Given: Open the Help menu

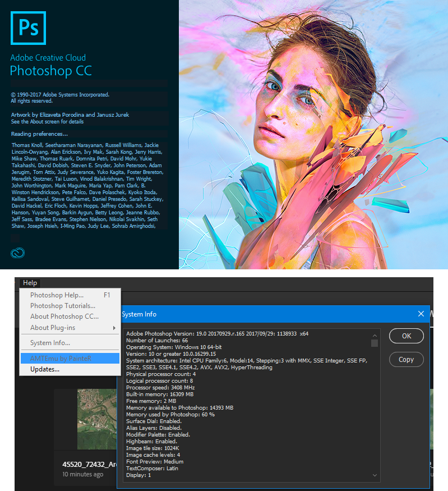Looking at the screenshot, I should tap(30, 283).
